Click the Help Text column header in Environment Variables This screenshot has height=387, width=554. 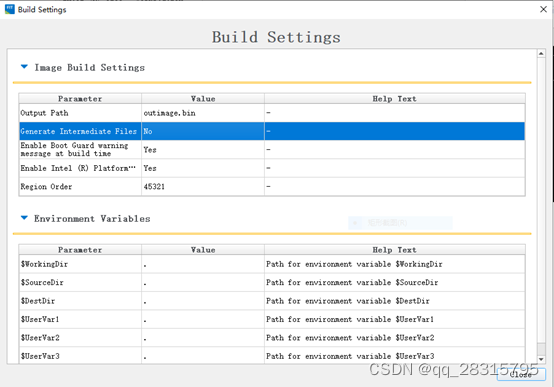395,250
